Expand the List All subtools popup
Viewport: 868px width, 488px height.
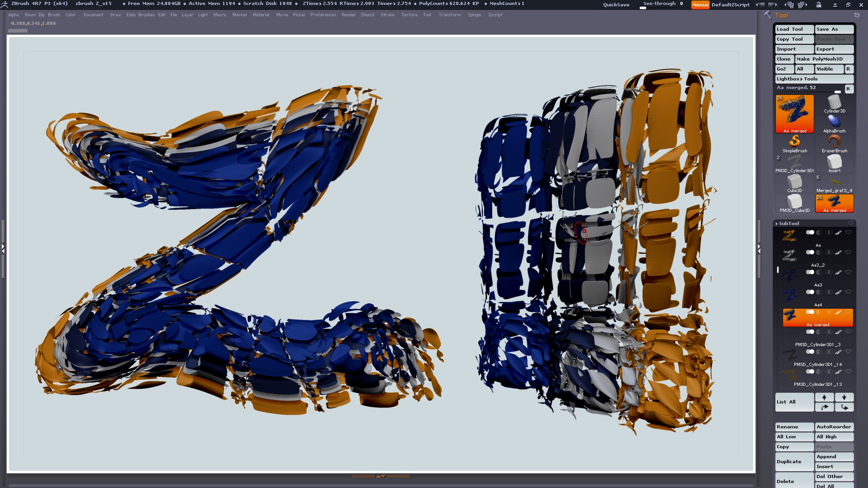coord(794,402)
